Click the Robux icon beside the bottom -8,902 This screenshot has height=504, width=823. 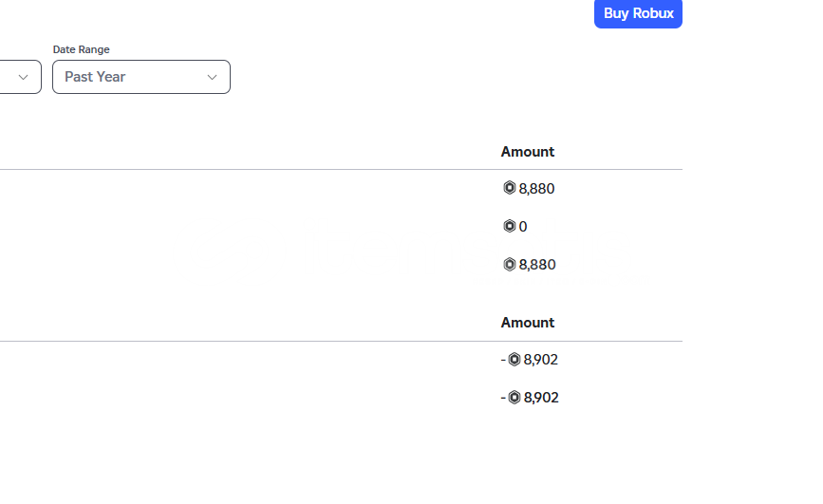click(514, 398)
